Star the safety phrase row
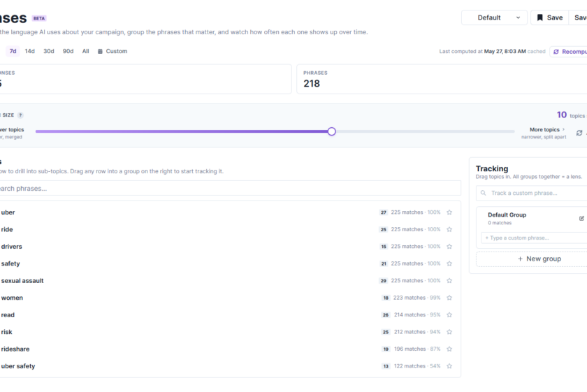587x392 pixels. tap(449, 263)
